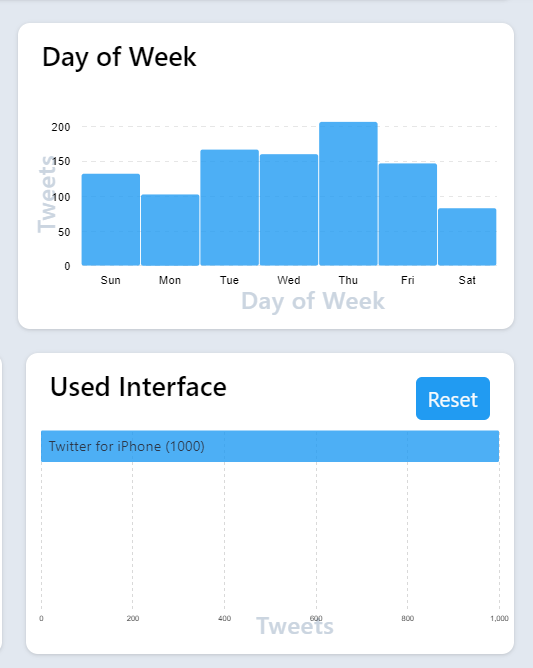533x668 pixels.
Task: Filter by the Tue bar
Action: click(230, 207)
